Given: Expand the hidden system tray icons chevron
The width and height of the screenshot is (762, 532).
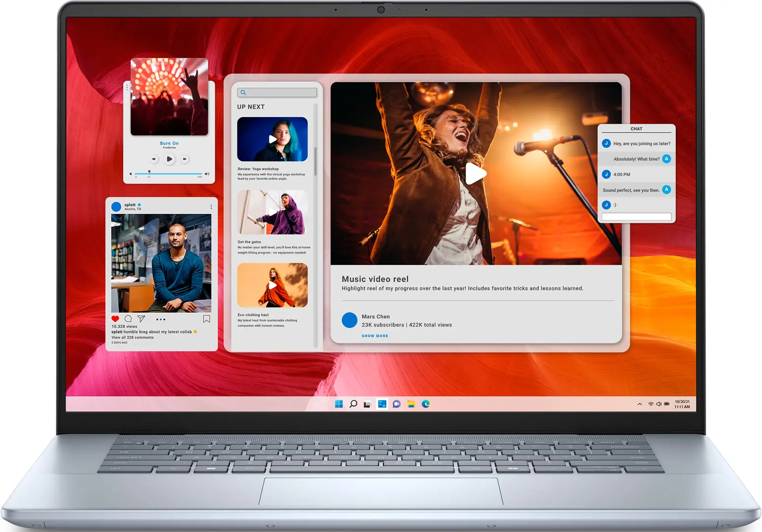Looking at the screenshot, I should point(640,404).
